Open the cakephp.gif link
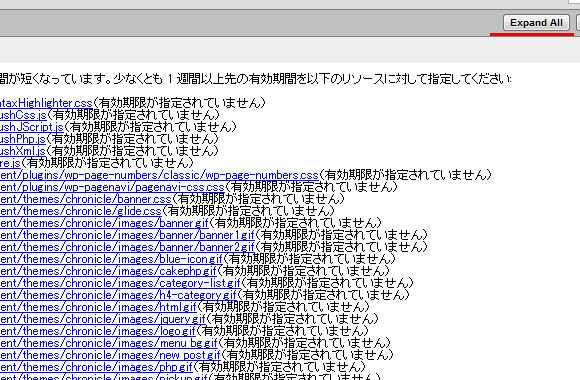The image size is (580, 380). (108, 271)
